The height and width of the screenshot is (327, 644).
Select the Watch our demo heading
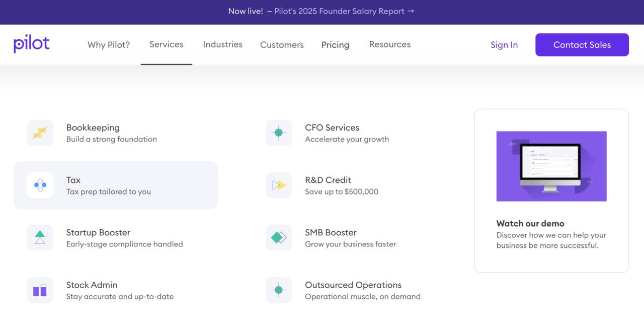click(530, 223)
